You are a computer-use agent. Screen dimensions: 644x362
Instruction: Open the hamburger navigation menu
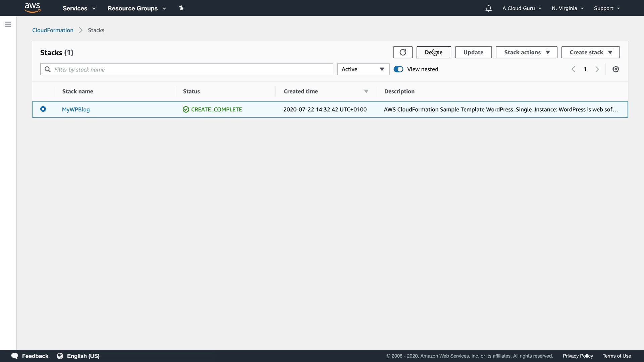(8, 24)
